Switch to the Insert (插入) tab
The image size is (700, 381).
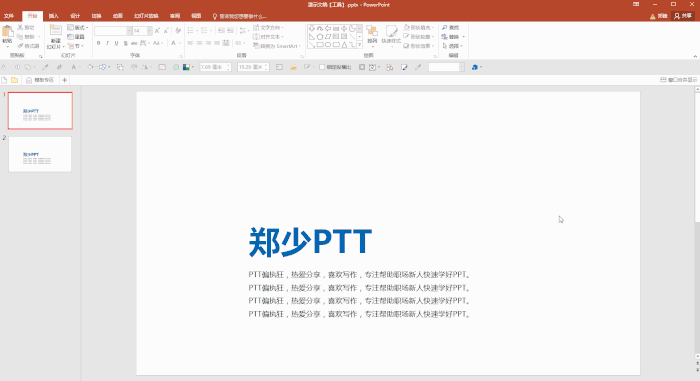point(54,16)
